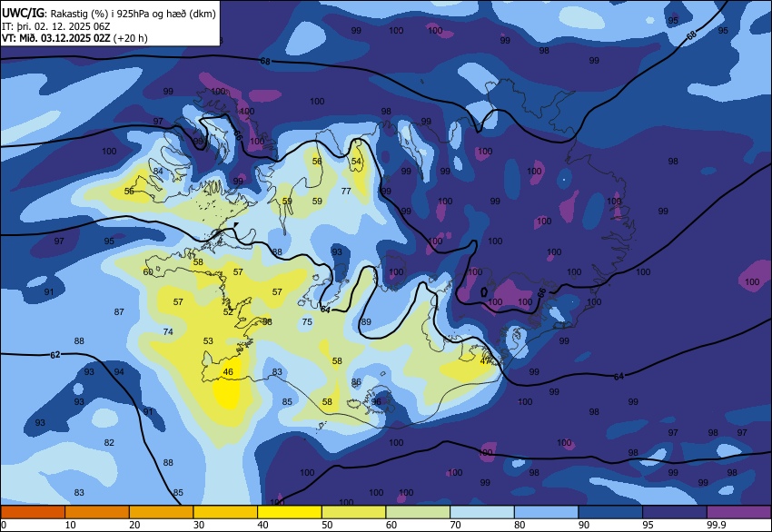Screen dimensions: 772x532
Task: Click the humidity value '82' on the map
Action: 109,442
